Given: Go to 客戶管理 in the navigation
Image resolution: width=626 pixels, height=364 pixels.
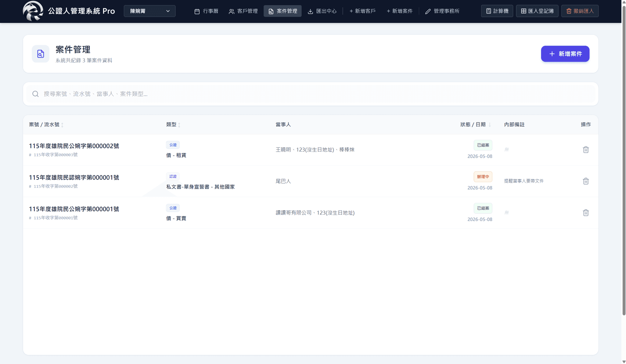Looking at the screenshot, I should (243, 11).
